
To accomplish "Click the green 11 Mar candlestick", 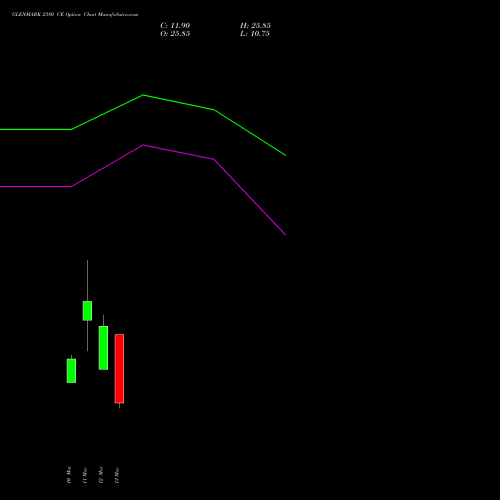I will tap(87, 311).
